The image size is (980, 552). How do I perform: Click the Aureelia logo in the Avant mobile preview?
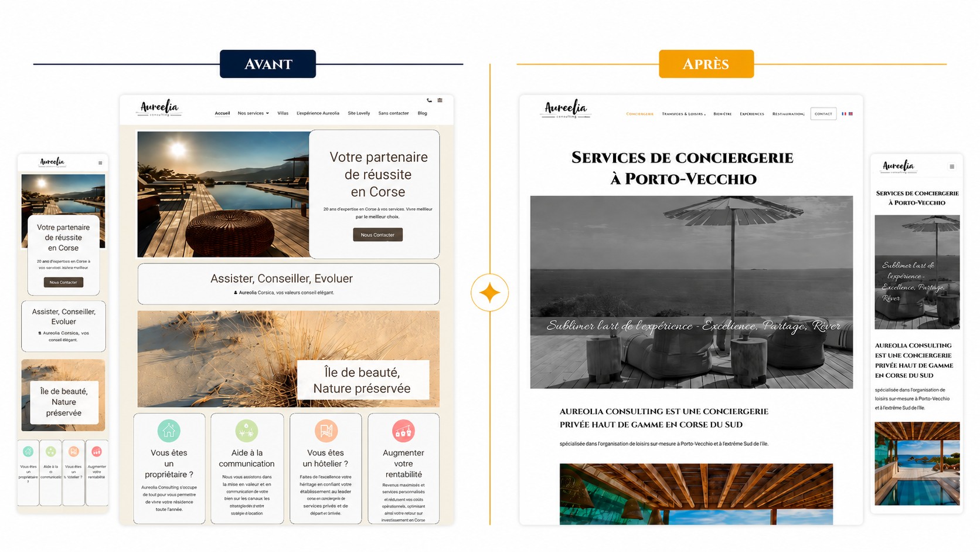(x=52, y=162)
